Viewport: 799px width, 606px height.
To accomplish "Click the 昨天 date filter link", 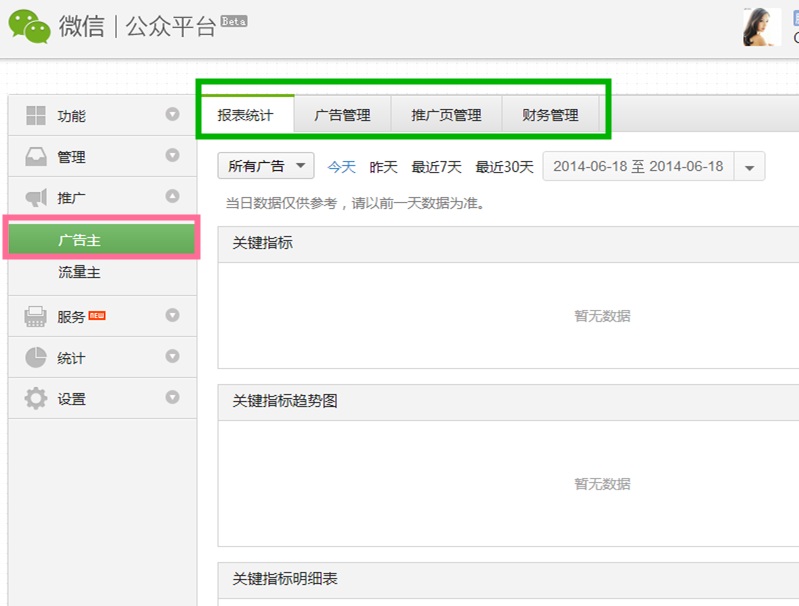I will coord(383,167).
